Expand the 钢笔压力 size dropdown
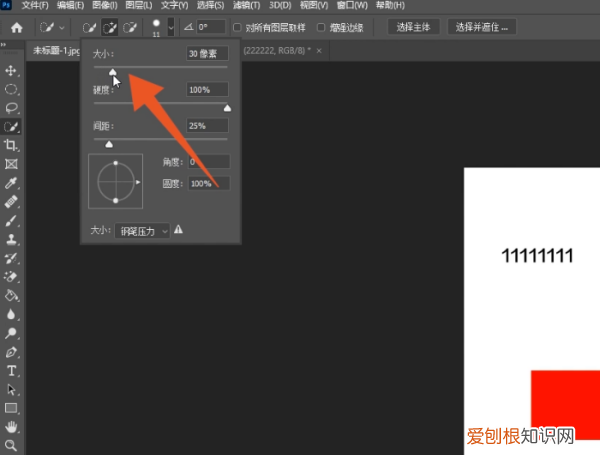The image size is (600, 455). click(142, 231)
